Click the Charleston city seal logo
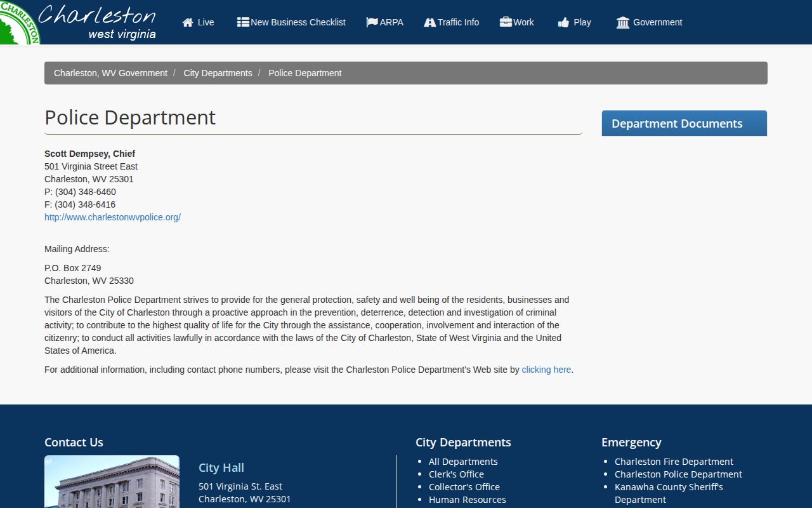 (x=19, y=22)
